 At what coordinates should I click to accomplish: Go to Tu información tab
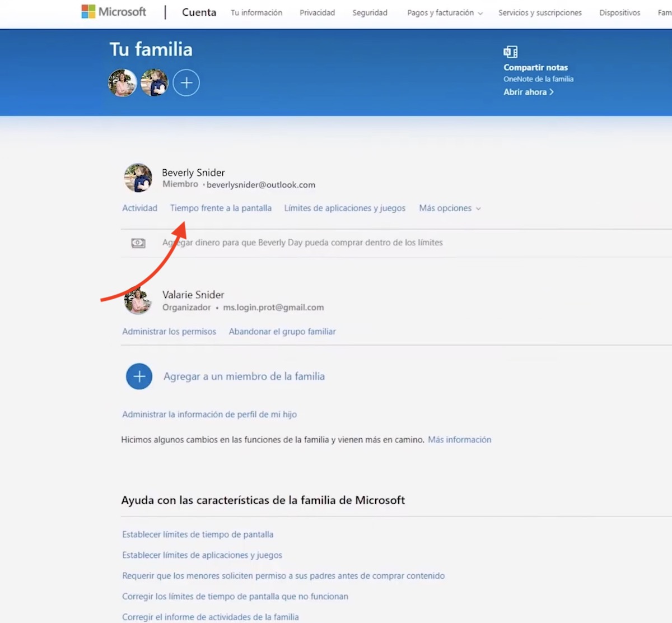pyautogui.click(x=256, y=12)
